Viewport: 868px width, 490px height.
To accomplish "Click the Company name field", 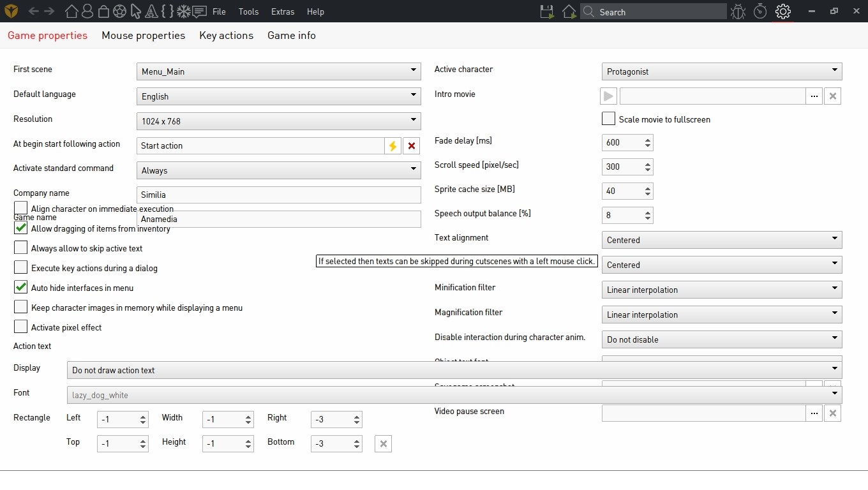I will pos(279,195).
